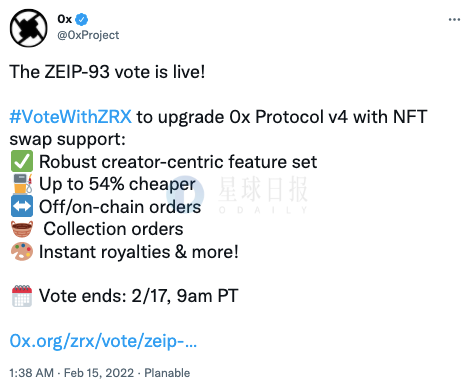Click the ZEIP-93 vote is live text
The image size is (474, 389).
[x=107, y=72]
